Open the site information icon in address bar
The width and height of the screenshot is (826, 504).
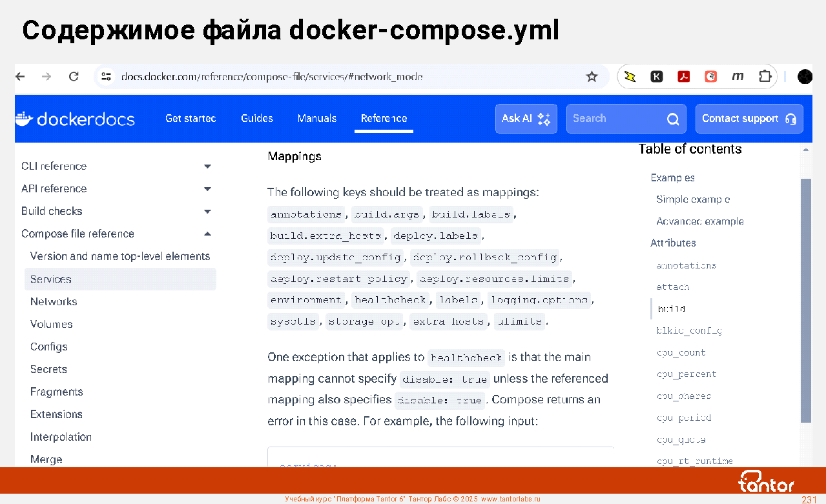coord(107,77)
